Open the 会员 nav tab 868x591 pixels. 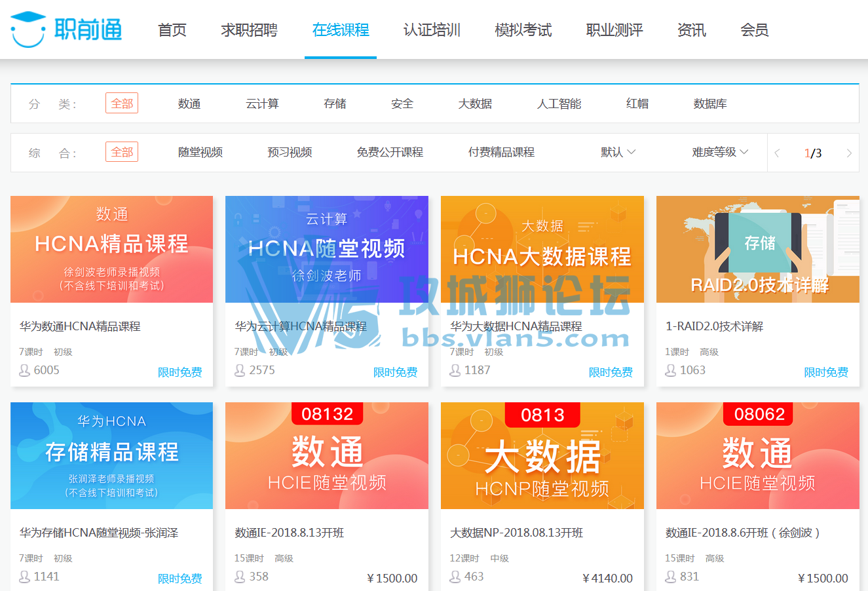pyautogui.click(x=755, y=30)
